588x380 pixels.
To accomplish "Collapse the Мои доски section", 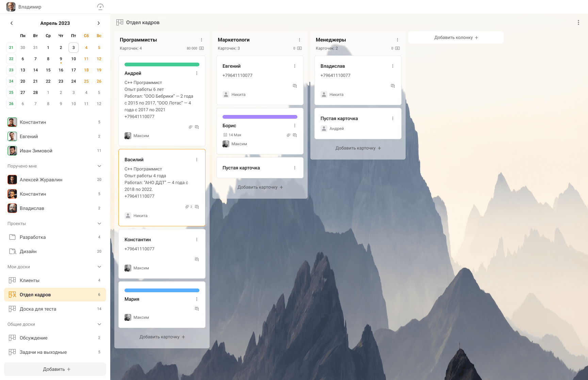I will (x=99, y=267).
